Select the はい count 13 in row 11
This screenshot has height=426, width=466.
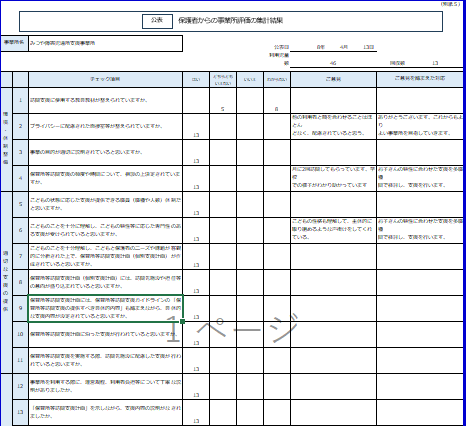tap(196, 369)
